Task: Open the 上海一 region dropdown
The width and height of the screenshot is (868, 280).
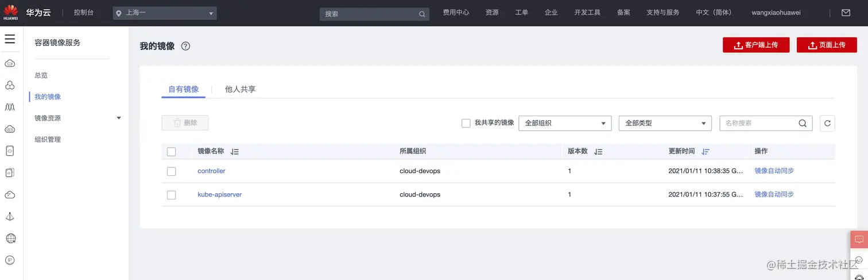Action: point(165,13)
